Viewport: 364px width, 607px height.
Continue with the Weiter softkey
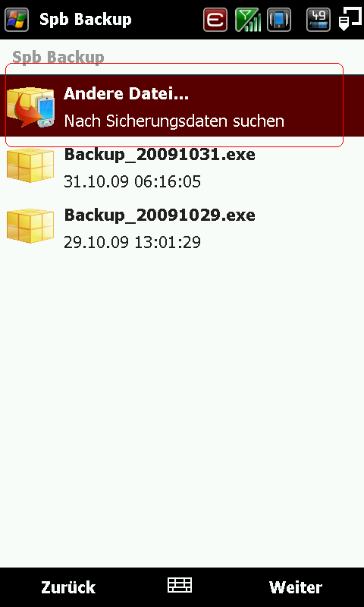296,587
